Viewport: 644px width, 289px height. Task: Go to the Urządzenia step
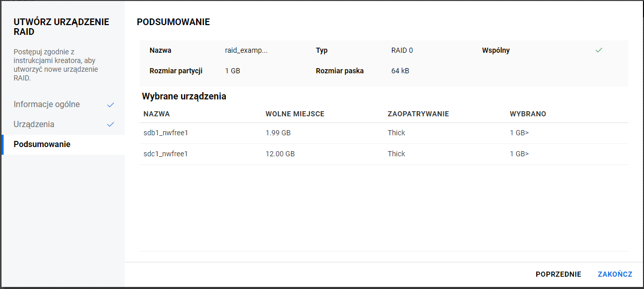pos(34,125)
